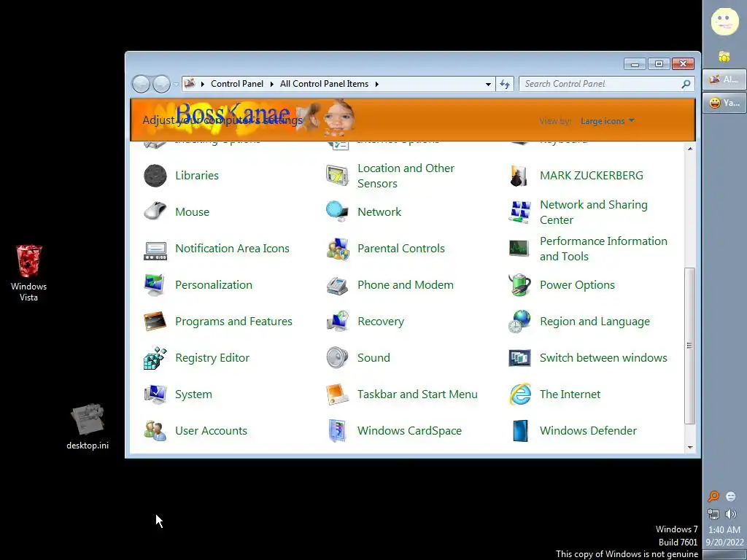
Task: Open the Network globe icon
Action: pyautogui.click(x=337, y=212)
